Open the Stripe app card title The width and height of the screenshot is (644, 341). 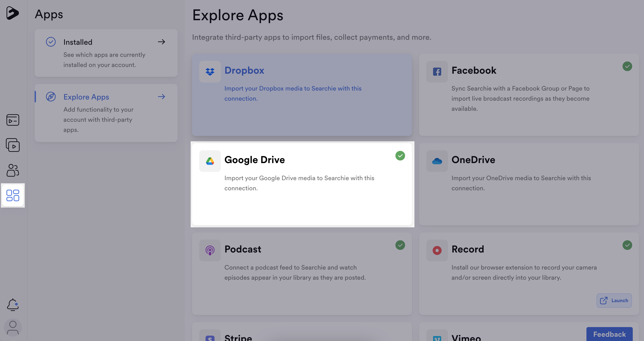(238, 338)
